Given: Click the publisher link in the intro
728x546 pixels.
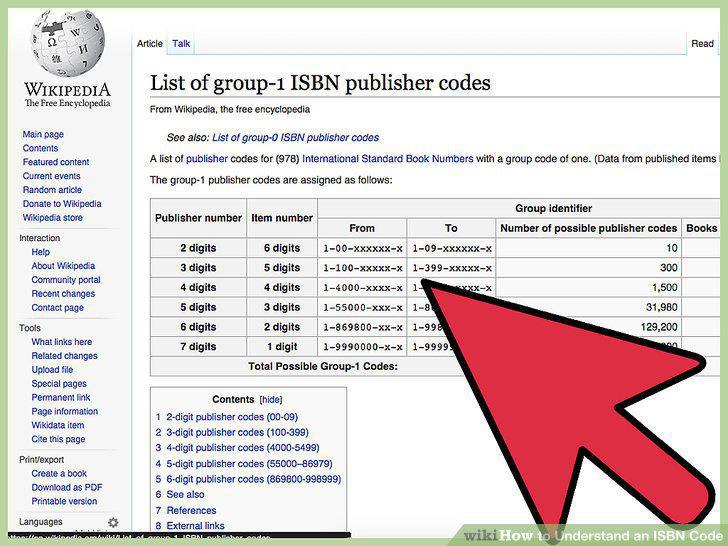Looking at the screenshot, I should click(207, 159).
